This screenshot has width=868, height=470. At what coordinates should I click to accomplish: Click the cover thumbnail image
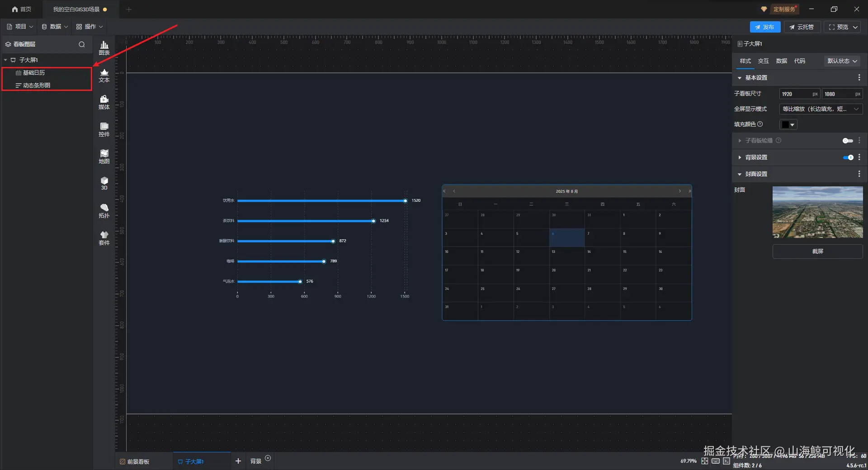(x=817, y=212)
